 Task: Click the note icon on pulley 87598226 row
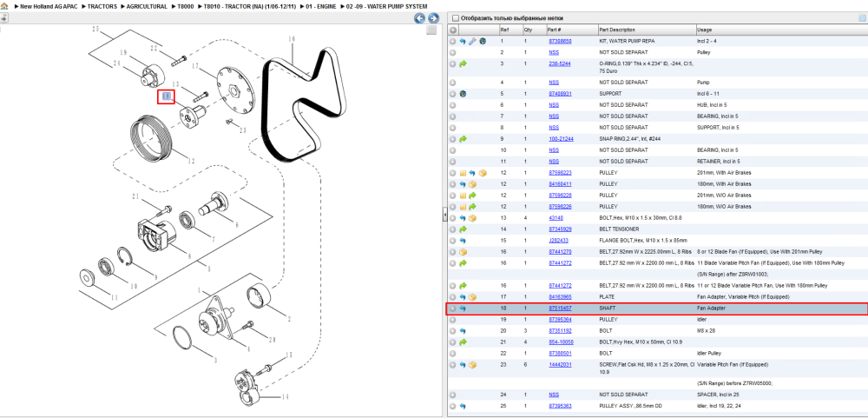point(463,207)
